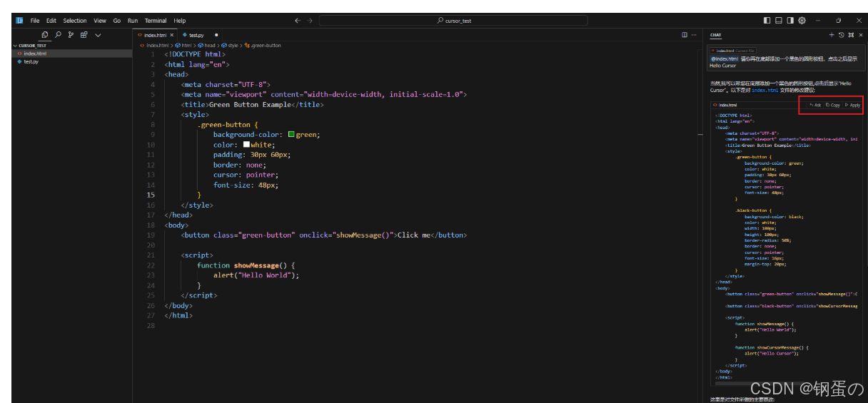
Task: Open the Selection menu
Action: tap(75, 21)
